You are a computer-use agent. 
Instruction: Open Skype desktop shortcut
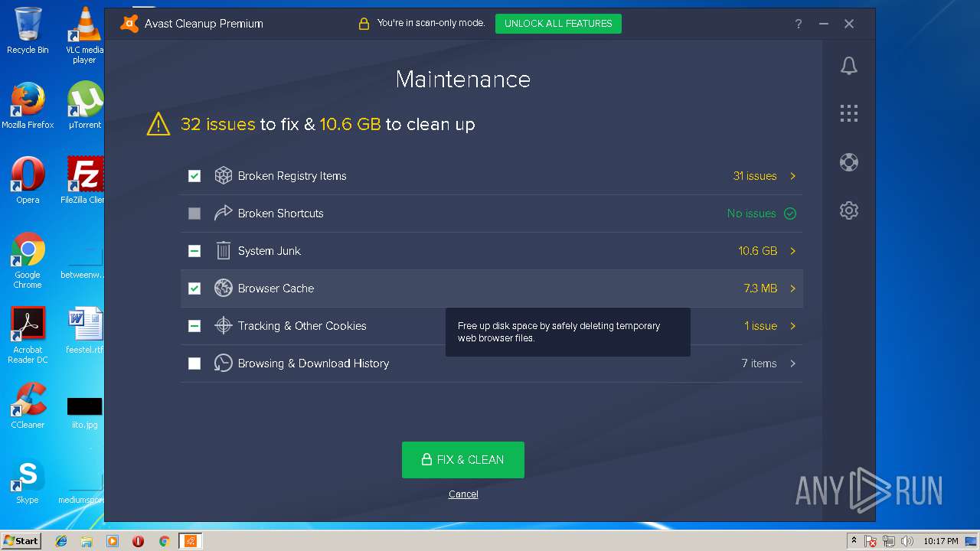pos(28,481)
